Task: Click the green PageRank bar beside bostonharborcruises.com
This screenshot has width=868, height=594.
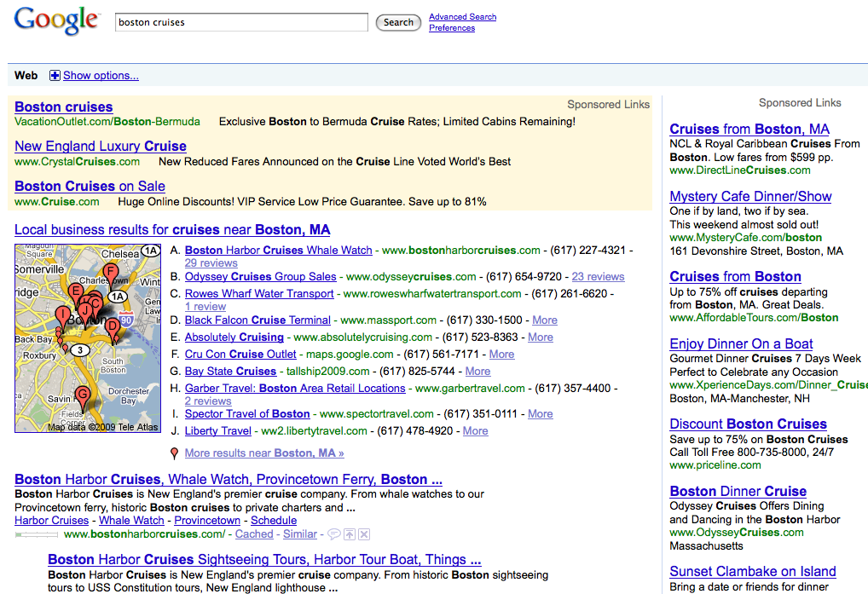Action: pyautogui.click(x=37, y=534)
